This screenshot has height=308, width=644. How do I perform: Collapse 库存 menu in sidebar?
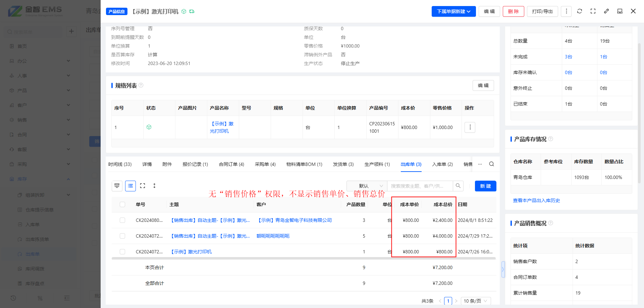click(x=40, y=179)
